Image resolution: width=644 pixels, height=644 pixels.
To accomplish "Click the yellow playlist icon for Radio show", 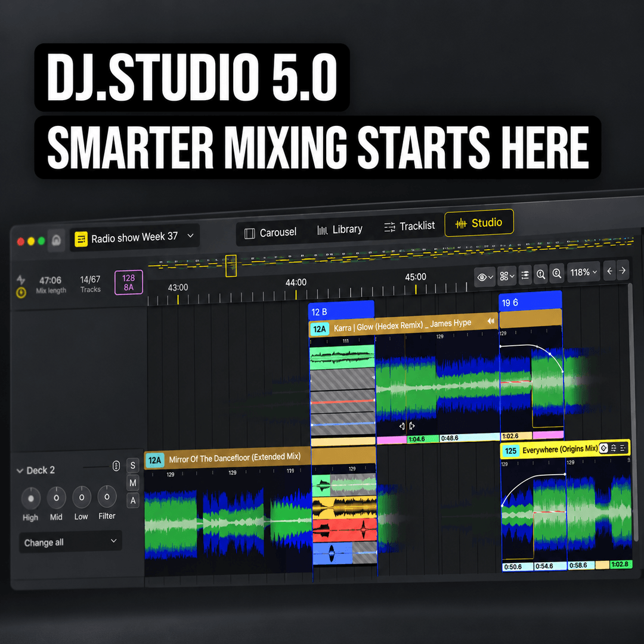I will [x=81, y=239].
